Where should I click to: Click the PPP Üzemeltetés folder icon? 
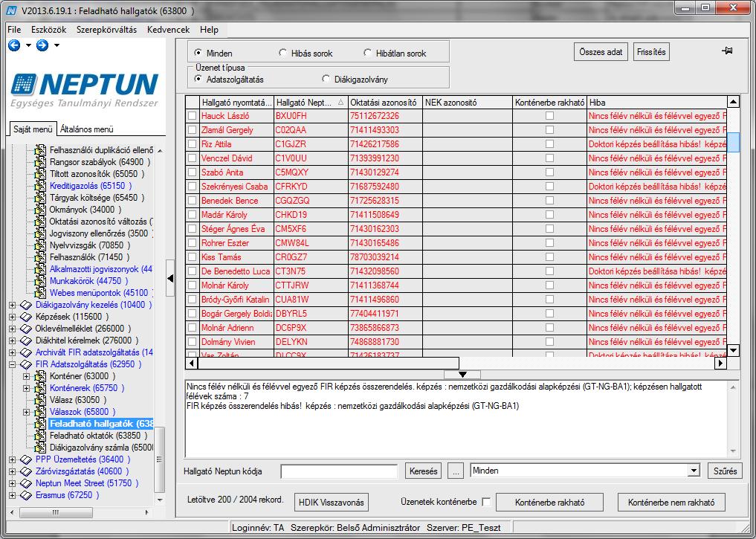pos(26,459)
